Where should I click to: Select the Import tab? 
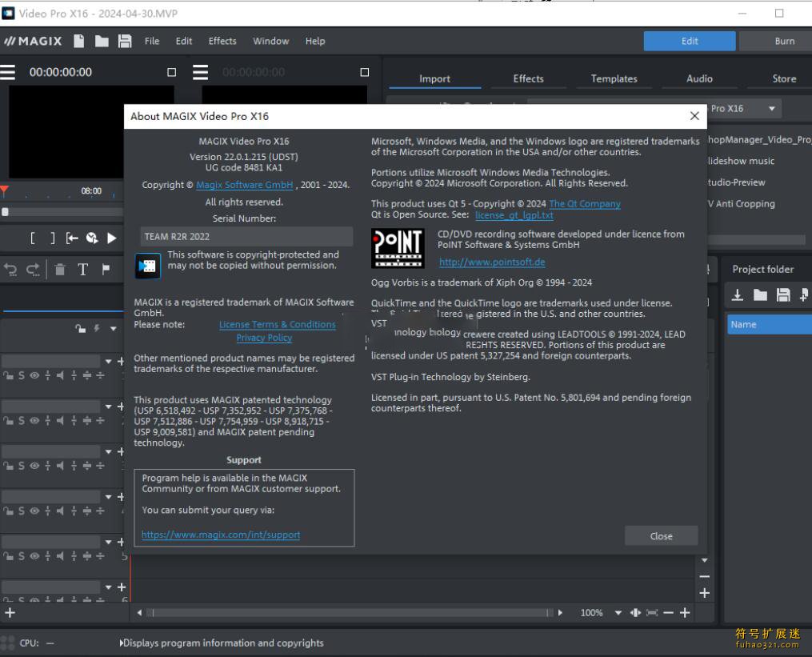coord(434,78)
